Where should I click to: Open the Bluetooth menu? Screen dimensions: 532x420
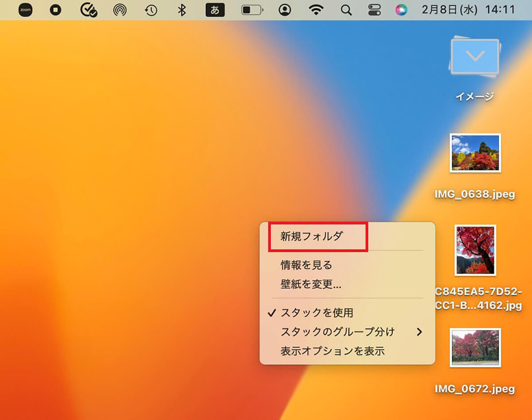coord(181,10)
